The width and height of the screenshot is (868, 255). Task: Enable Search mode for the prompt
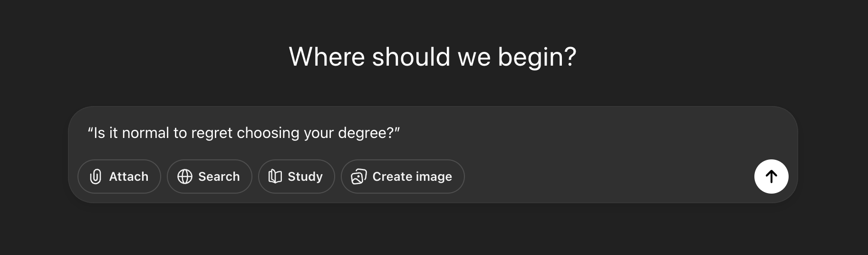coord(209,177)
